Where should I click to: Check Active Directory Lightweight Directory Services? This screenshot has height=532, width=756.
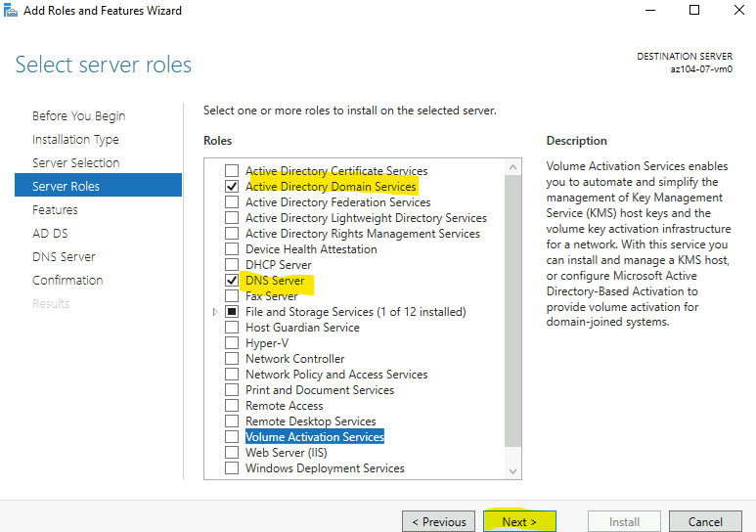[x=232, y=217]
